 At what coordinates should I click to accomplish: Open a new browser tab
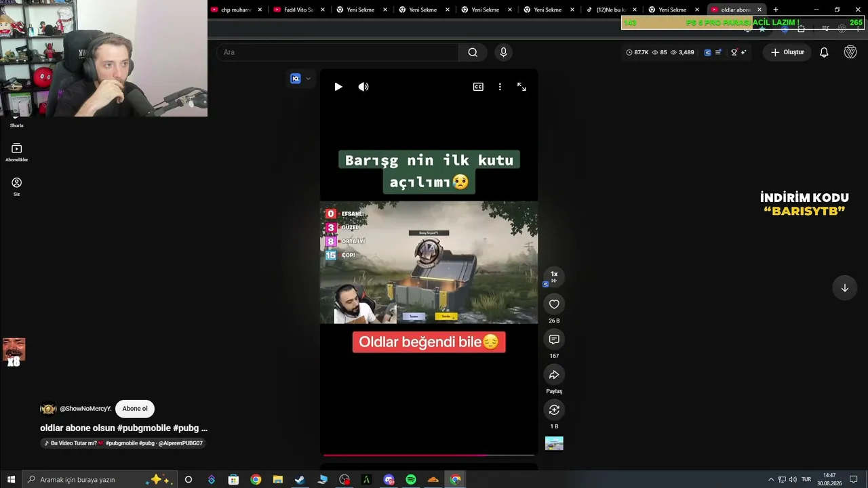[776, 9]
